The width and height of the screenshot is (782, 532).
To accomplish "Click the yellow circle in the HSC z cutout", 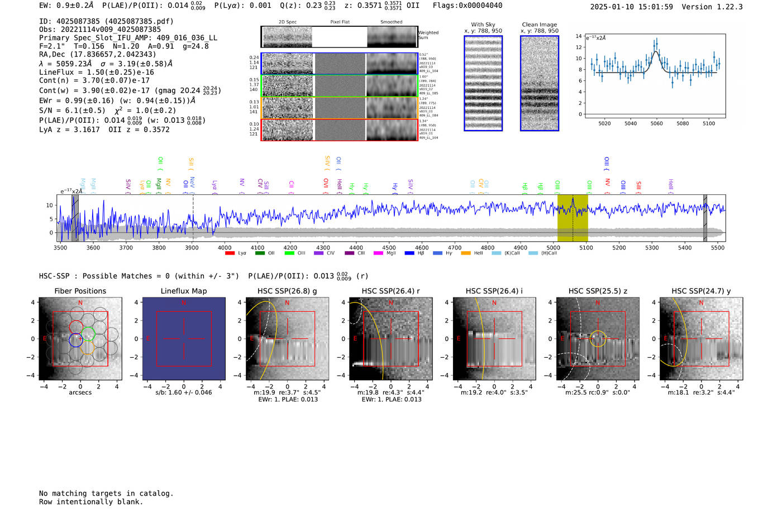I will tap(598, 338).
